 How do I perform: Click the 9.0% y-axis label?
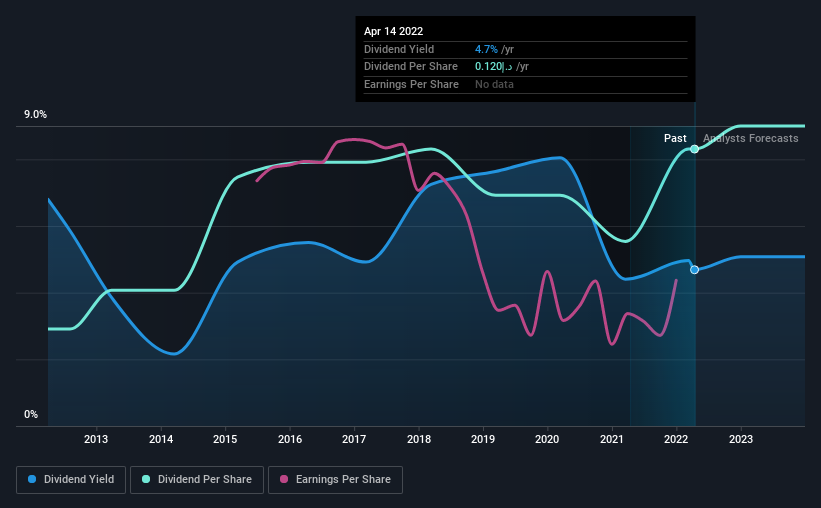coord(35,114)
